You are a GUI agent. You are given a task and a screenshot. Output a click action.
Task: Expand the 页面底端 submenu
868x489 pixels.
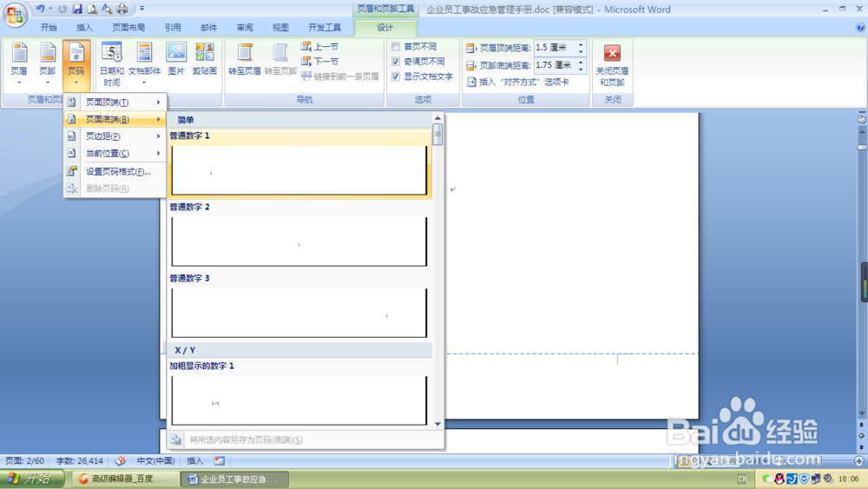(115, 119)
